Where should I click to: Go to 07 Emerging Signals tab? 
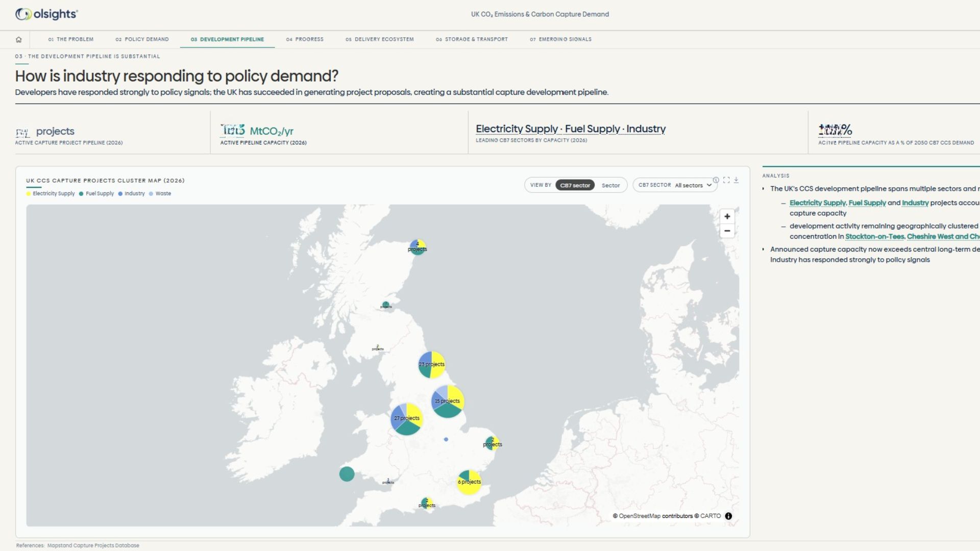pos(560,39)
